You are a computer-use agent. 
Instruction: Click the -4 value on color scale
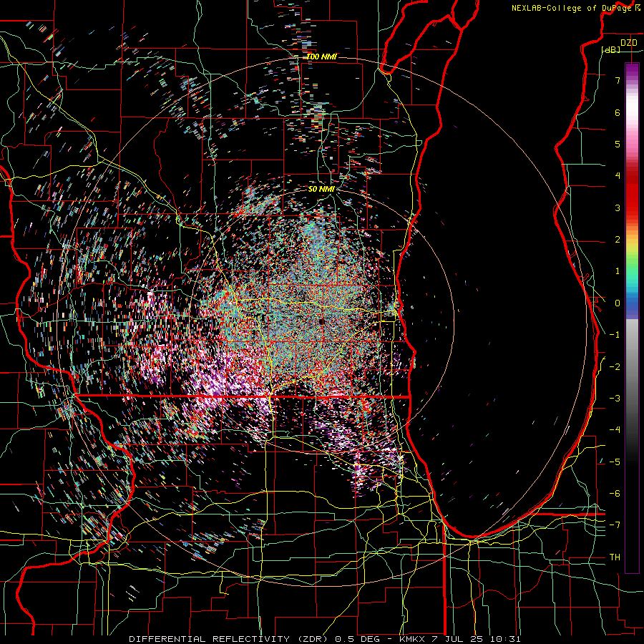(x=615, y=430)
